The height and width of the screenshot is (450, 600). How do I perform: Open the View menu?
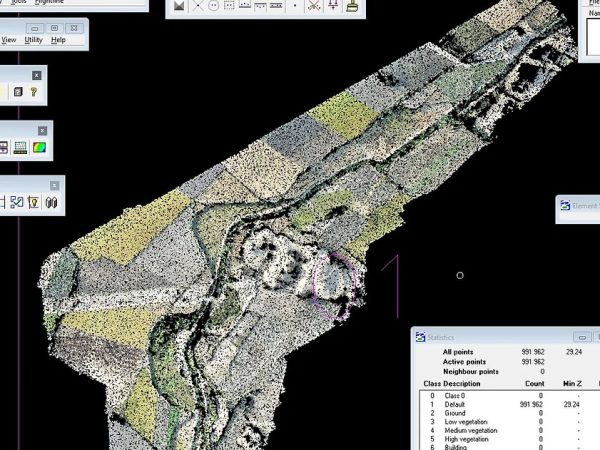click(8, 40)
